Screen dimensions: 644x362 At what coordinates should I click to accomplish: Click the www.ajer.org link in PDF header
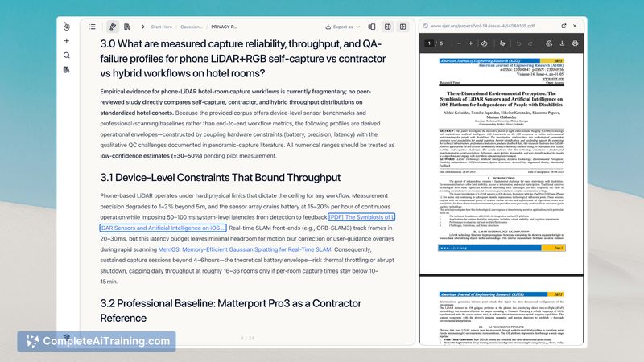point(553,79)
